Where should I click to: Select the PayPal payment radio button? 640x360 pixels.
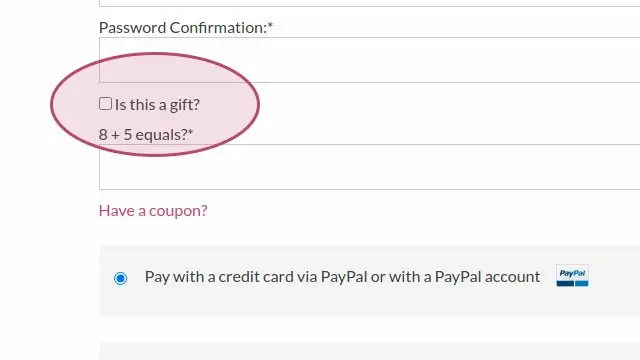[120, 278]
